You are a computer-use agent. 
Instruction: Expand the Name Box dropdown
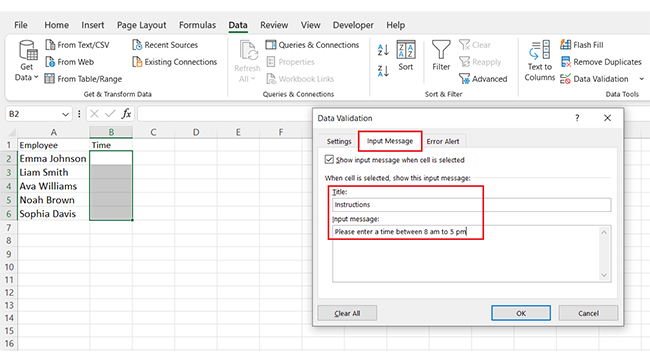coord(65,114)
